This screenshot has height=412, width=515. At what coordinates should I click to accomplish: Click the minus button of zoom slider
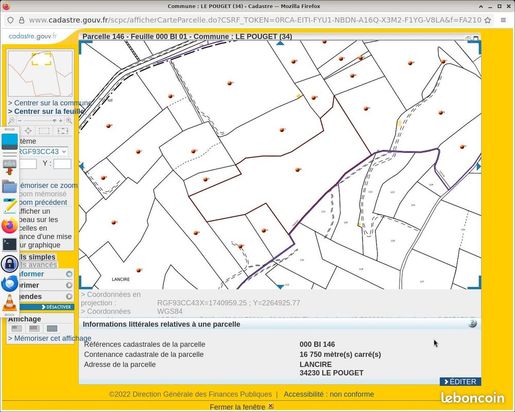(x=19, y=121)
